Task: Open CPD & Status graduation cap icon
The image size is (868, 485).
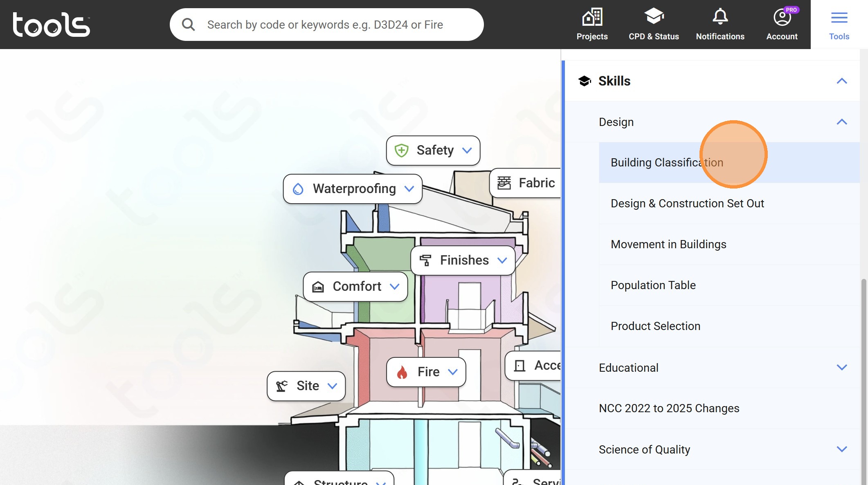Action: (x=653, y=17)
